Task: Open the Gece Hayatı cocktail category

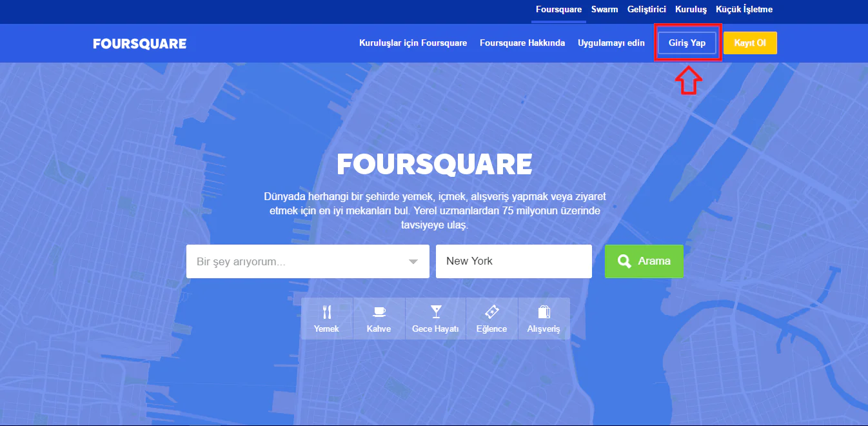Action: coord(435,318)
